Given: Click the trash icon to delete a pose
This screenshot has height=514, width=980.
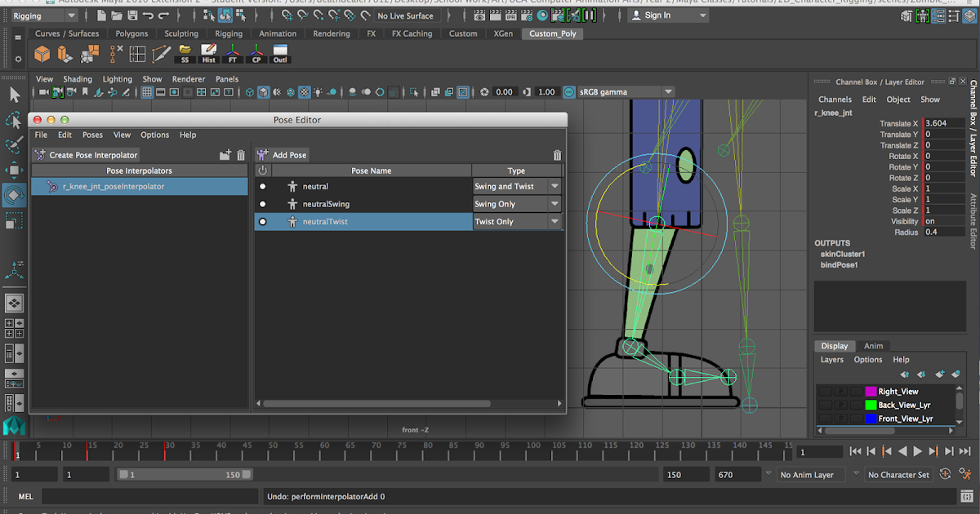Looking at the screenshot, I should 557,155.
